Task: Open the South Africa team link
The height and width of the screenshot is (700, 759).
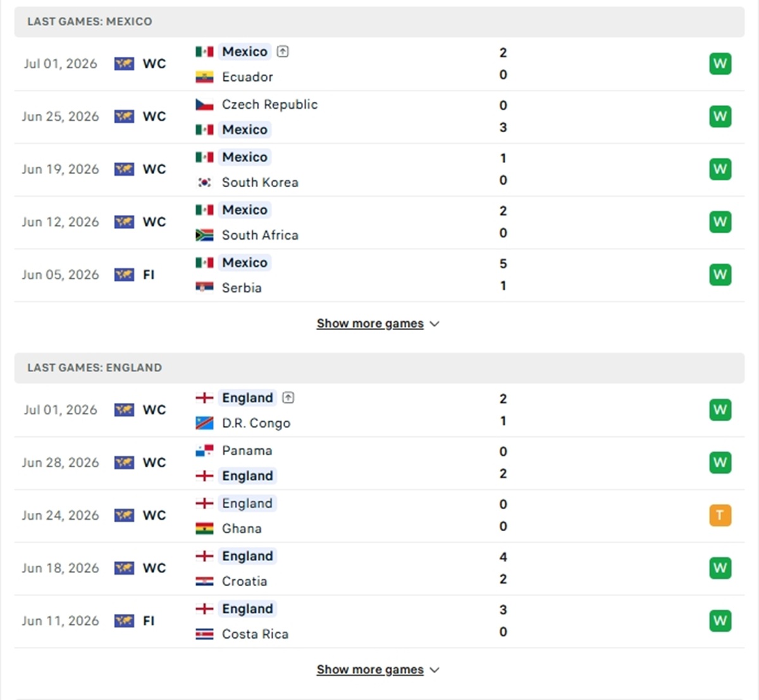Action: [260, 235]
